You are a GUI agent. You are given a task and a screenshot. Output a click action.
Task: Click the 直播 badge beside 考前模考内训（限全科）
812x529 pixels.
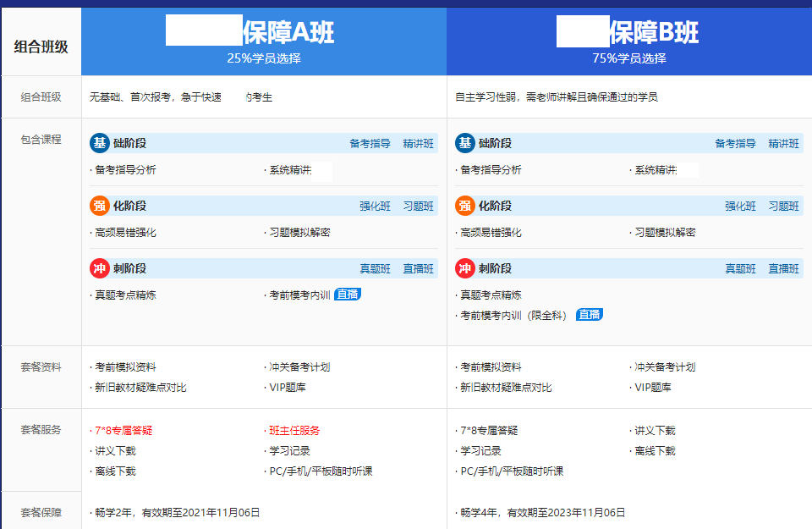(x=590, y=315)
